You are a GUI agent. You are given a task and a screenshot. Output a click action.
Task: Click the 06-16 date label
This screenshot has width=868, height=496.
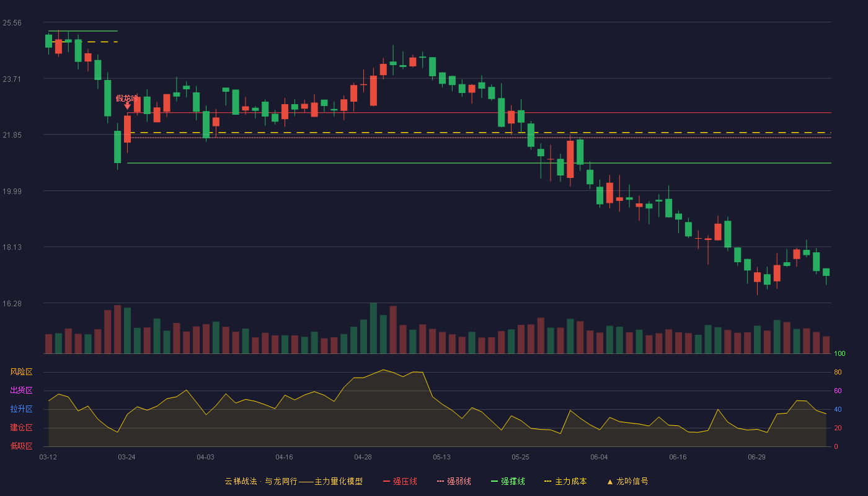click(x=678, y=457)
